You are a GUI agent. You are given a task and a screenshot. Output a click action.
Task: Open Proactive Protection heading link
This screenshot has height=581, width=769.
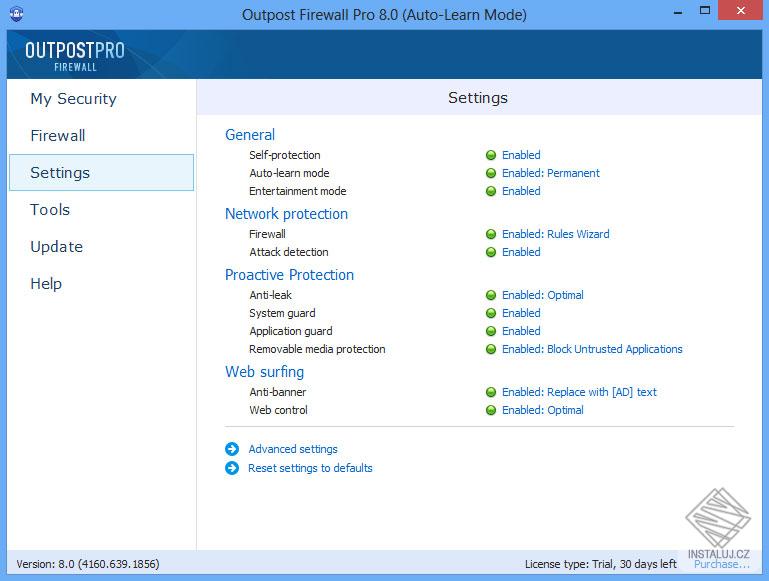(x=289, y=275)
